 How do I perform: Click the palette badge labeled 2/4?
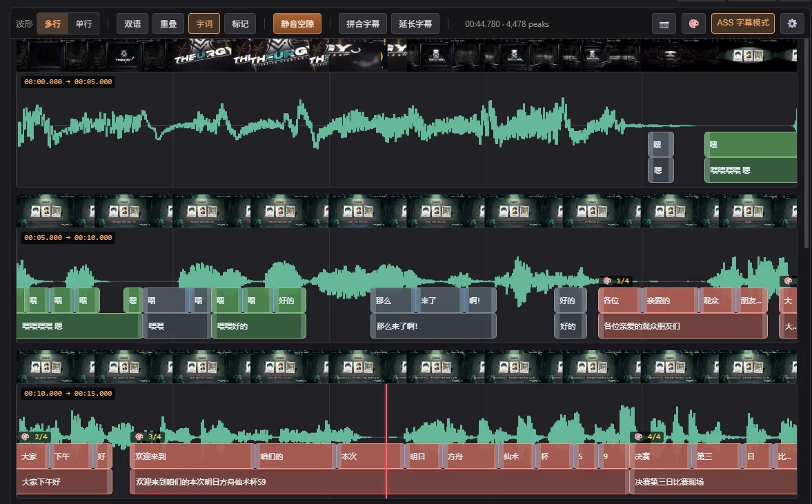34,436
